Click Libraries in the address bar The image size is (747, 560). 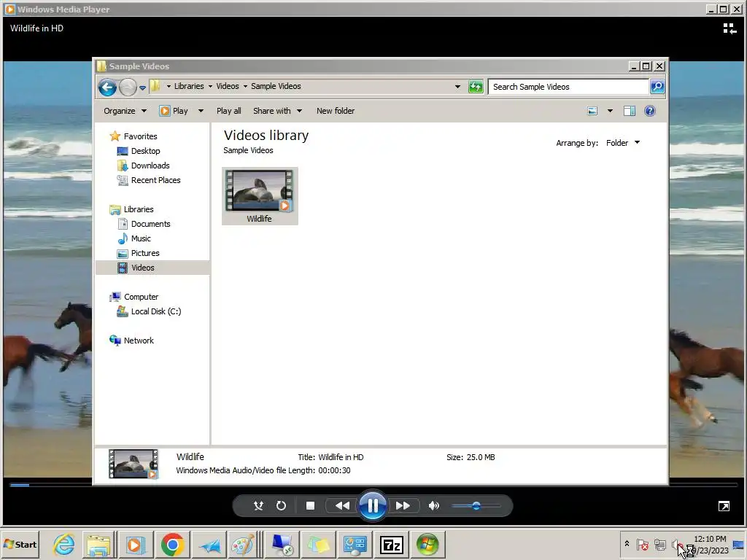[x=189, y=86]
